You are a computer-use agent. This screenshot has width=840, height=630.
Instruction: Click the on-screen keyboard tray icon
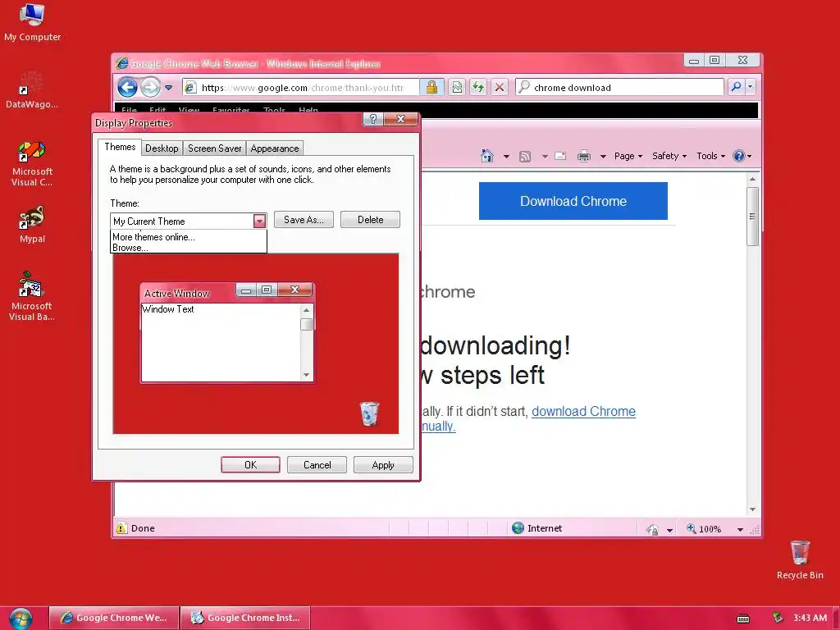click(x=743, y=619)
